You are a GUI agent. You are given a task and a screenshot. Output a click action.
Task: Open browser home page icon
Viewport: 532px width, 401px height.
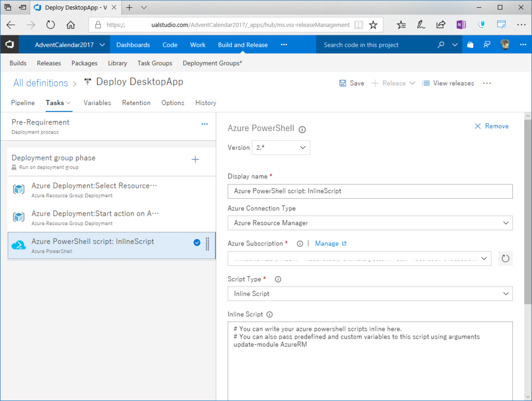[71, 25]
